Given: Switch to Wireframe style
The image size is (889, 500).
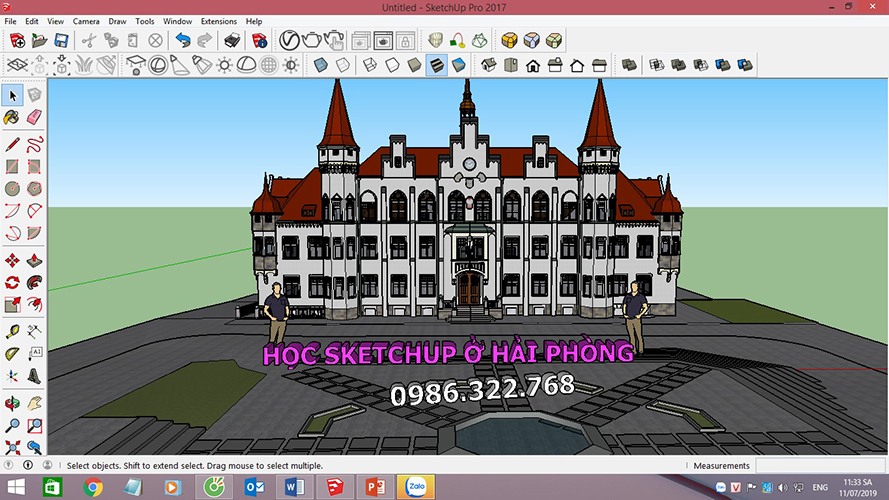Looking at the screenshot, I should coord(370,65).
